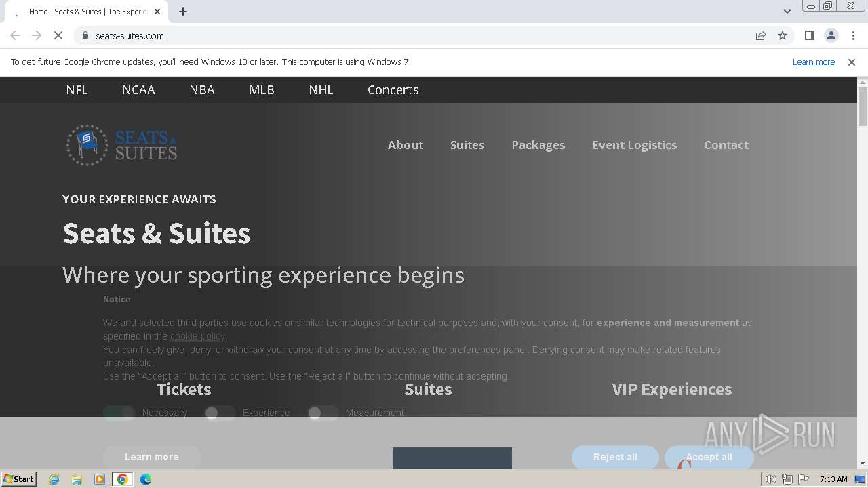Screen dimensions: 868x488
Task: Open the File Explorer taskbar icon
Action: (x=77, y=479)
